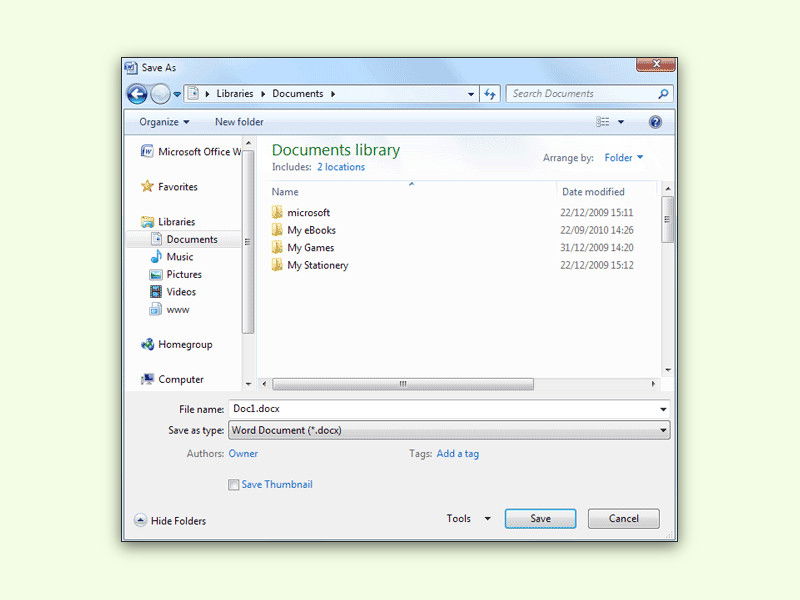Click the horizontal scrollbar thumb in file list
Screen dimensions: 800x600
pos(403,384)
